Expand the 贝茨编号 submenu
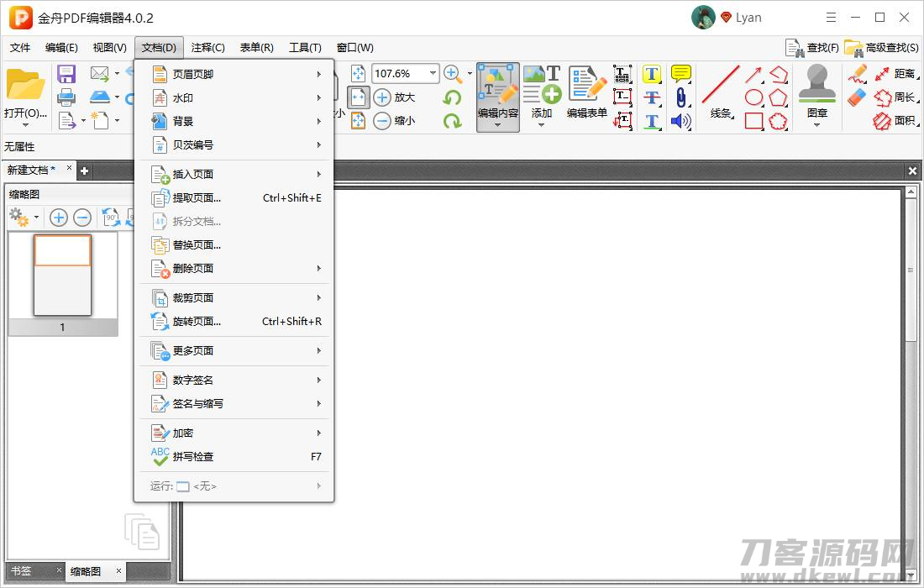Viewport: 924px width, 588px height. [234, 145]
